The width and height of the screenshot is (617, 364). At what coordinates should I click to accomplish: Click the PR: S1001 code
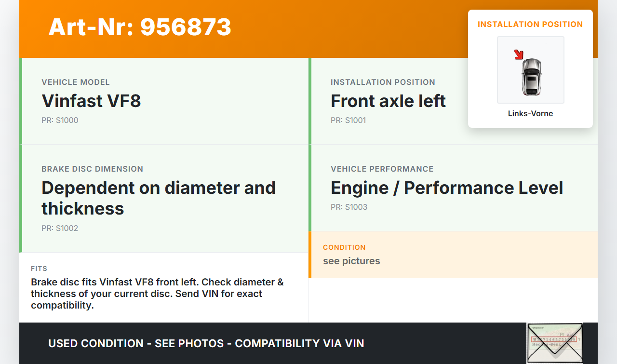349,121
